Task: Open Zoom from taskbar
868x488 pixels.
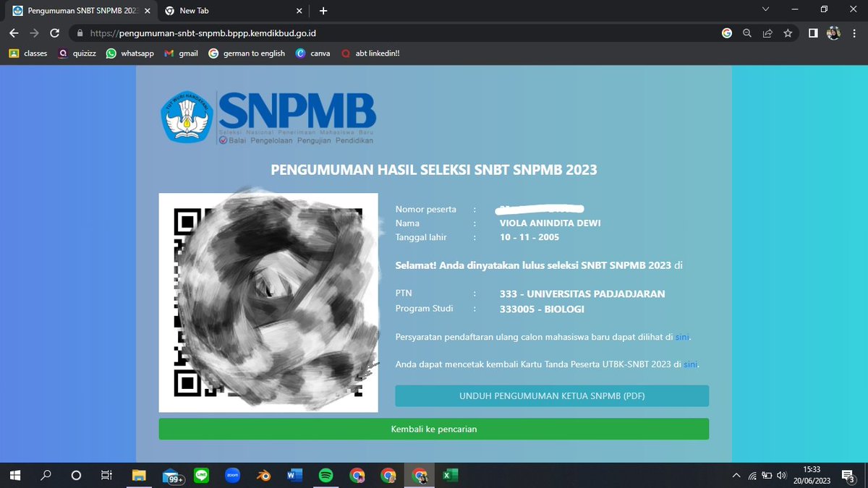Action: click(x=233, y=475)
